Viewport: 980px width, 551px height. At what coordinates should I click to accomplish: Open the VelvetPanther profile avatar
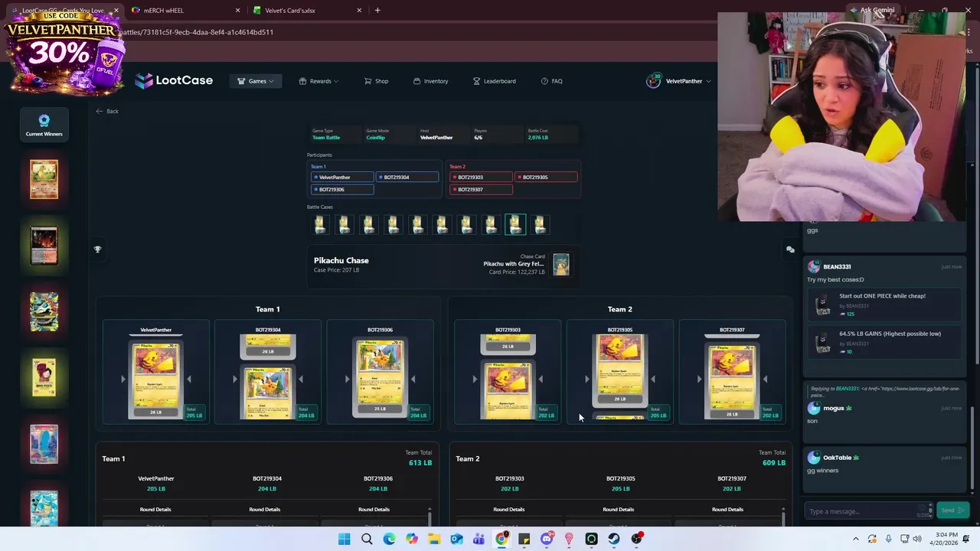(653, 81)
